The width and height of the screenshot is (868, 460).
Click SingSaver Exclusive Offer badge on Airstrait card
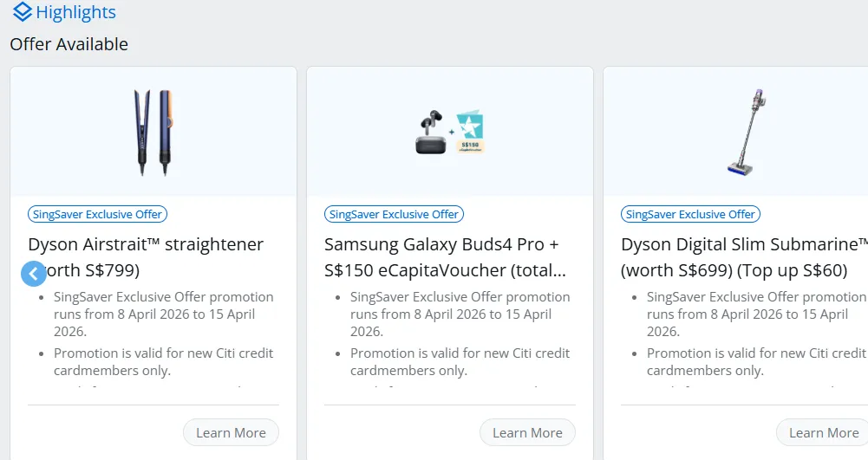[97, 214]
